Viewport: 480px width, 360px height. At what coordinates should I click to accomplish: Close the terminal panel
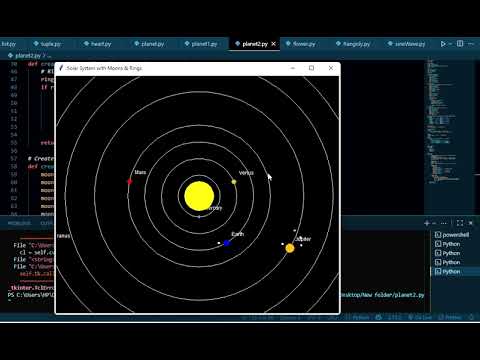click(471, 223)
